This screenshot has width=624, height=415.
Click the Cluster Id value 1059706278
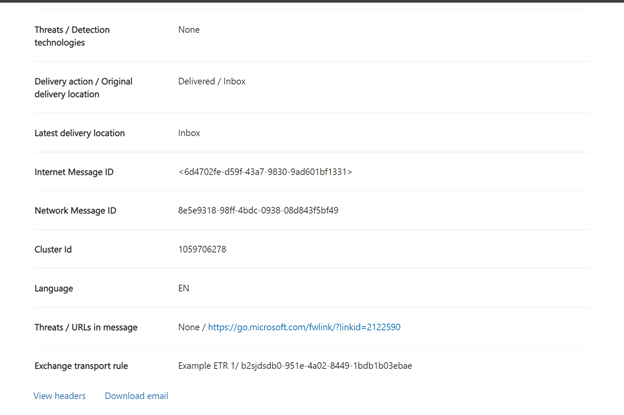click(202, 249)
